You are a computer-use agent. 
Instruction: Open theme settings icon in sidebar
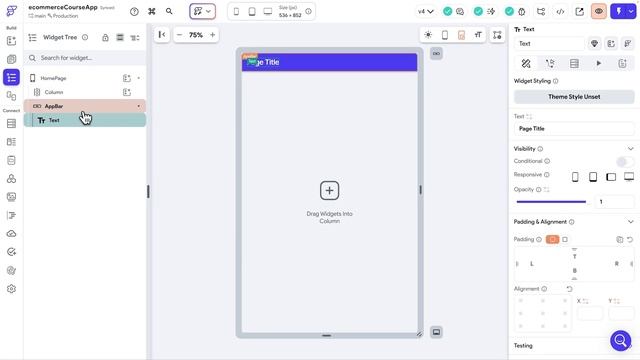coord(11,270)
